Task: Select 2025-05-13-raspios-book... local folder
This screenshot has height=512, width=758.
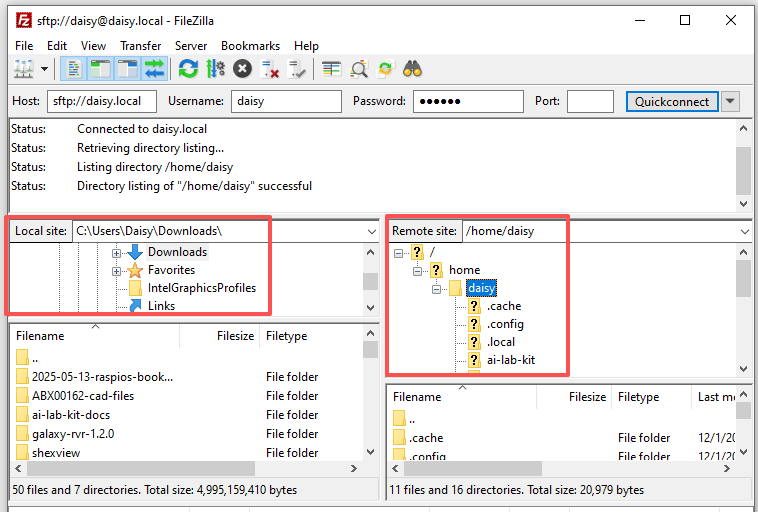Action: (102, 377)
